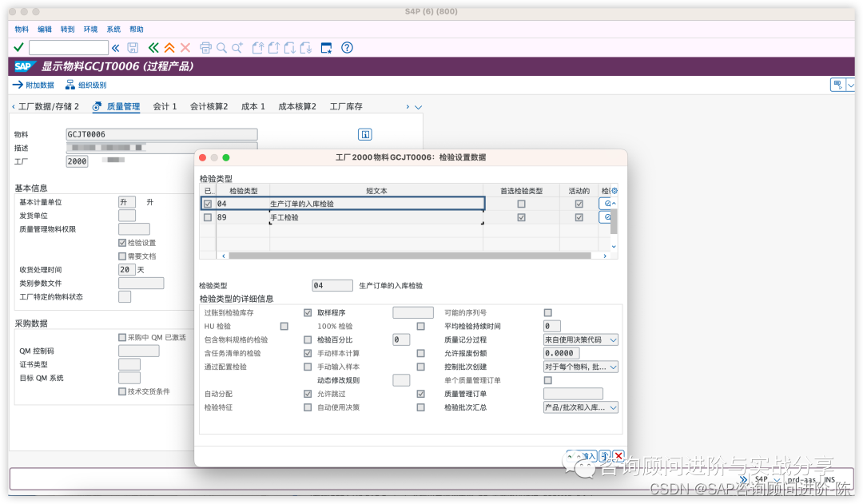The image size is (863, 504).
Task: Toggle 首选检验类型 checkbox in row 04
Action: [x=521, y=204]
